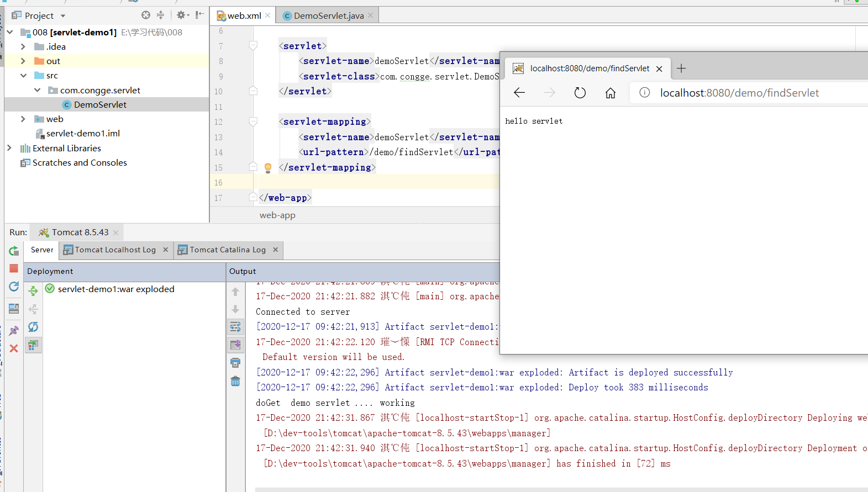Refresh deployment status with the blue arrows
This screenshot has height=492, width=868.
click(x=33, y=327)
